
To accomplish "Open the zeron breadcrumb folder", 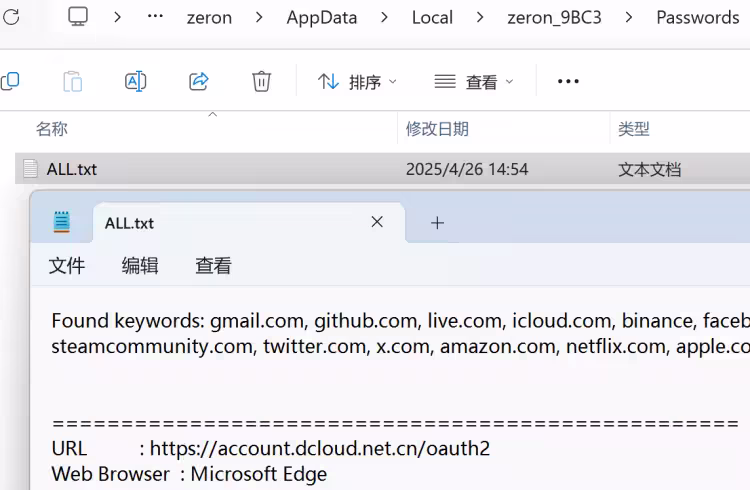I will 209,18.
